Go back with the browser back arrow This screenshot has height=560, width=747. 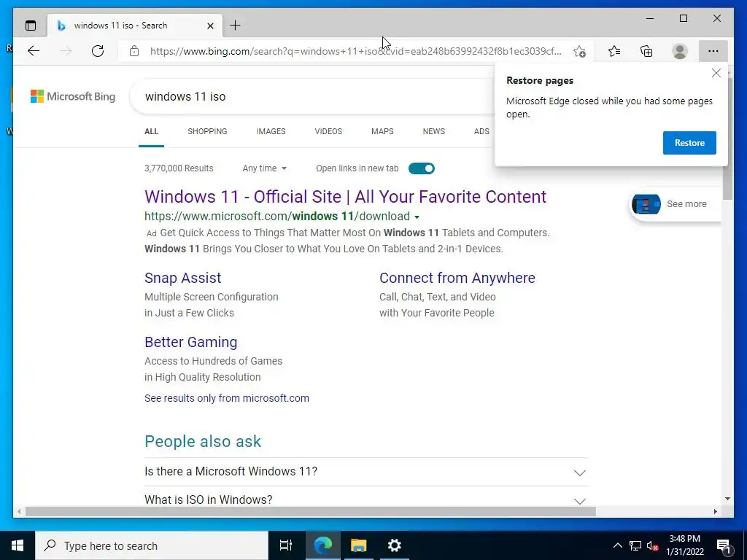click(x=34, y=51)
